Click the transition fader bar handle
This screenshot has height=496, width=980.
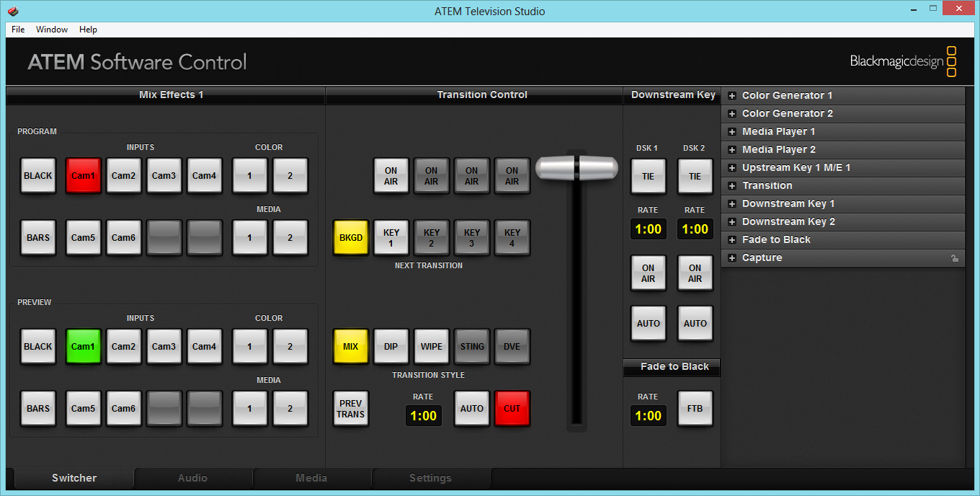576,167
